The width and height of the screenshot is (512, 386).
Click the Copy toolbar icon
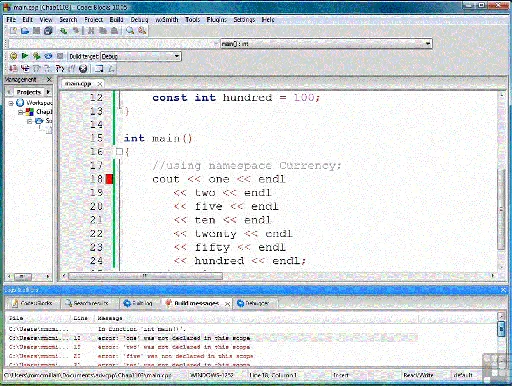pyautogui.click(x=103, y=31)
